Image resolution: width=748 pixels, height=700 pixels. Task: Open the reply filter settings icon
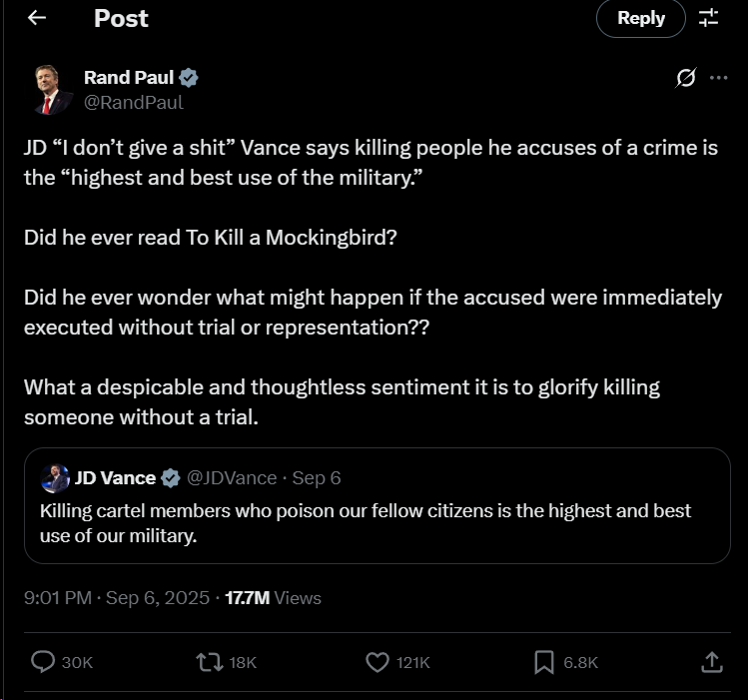point(709,18)
